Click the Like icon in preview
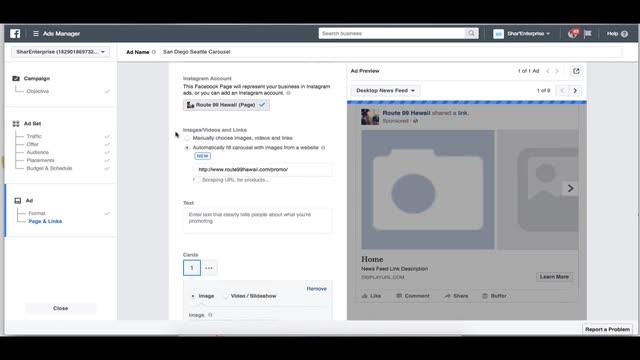 [365, 296]
